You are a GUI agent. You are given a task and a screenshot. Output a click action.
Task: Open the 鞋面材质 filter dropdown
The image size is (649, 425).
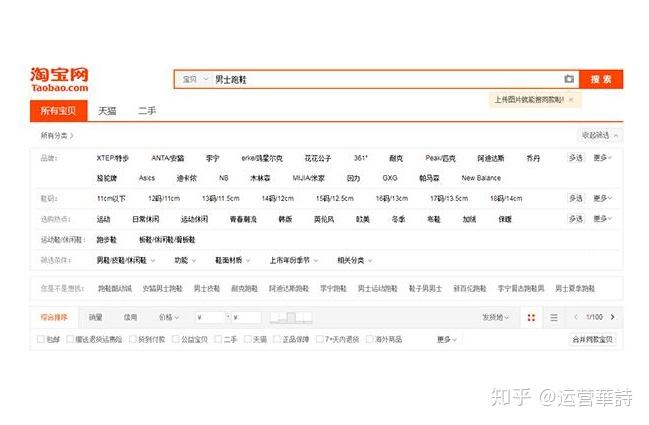233,260
